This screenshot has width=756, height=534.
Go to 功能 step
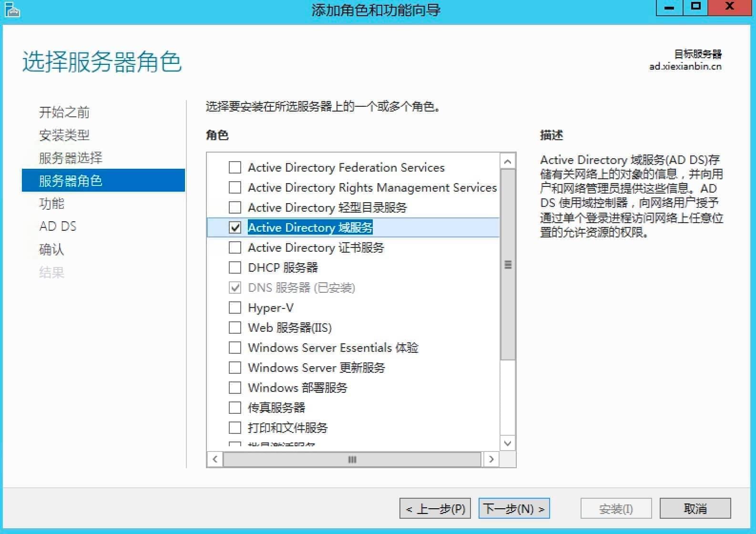pos(51,204)
